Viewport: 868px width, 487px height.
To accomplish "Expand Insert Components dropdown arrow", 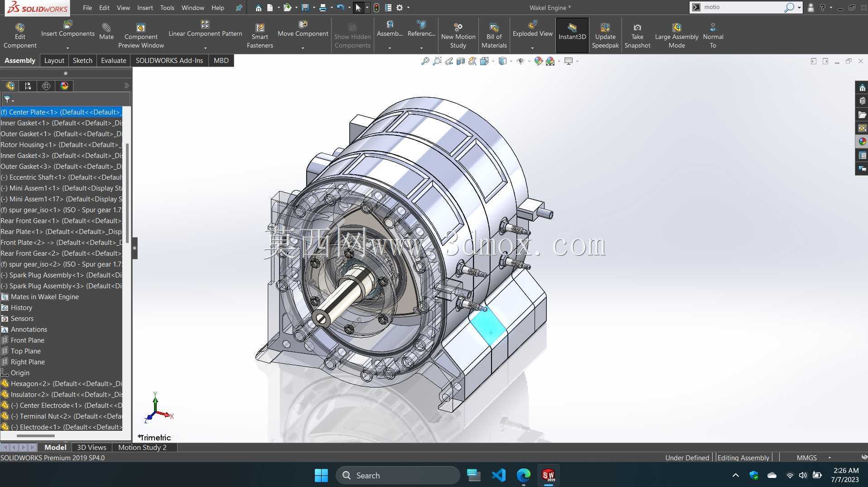I will point(68,48).
